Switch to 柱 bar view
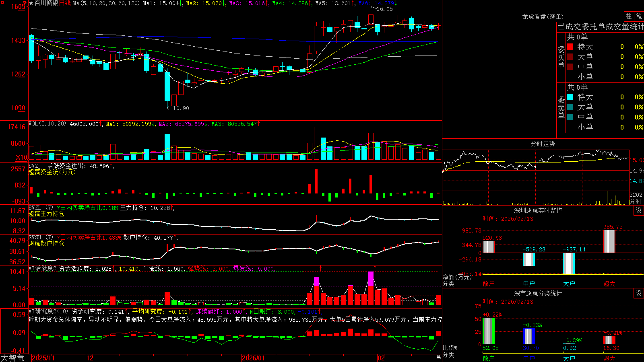644x362 pixels. [x=629, y=16]
